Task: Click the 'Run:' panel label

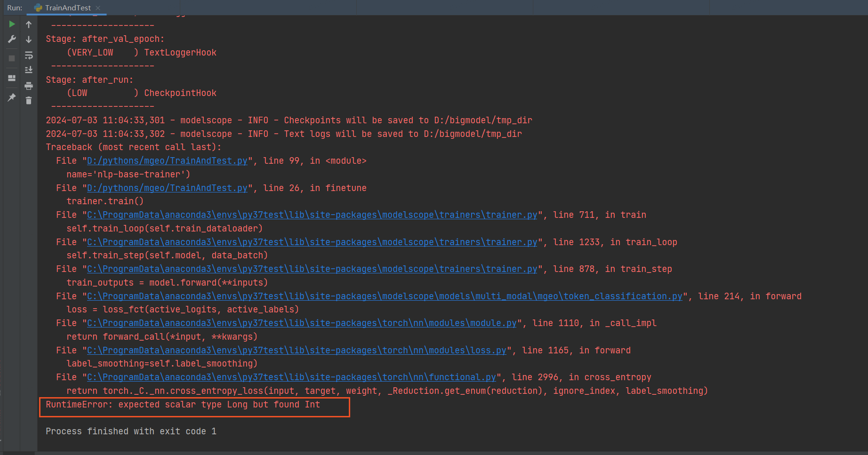Action: [15, 8]
